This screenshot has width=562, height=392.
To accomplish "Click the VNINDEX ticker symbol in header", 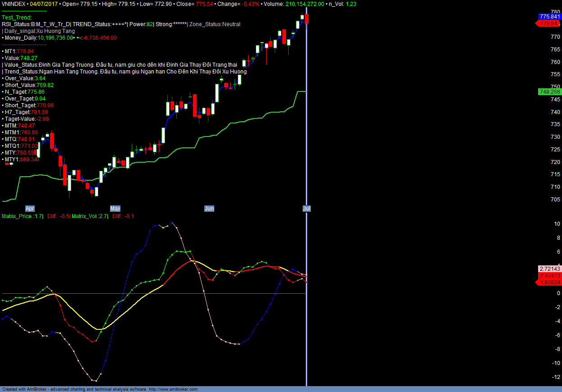I will click(x=14, y=4).
